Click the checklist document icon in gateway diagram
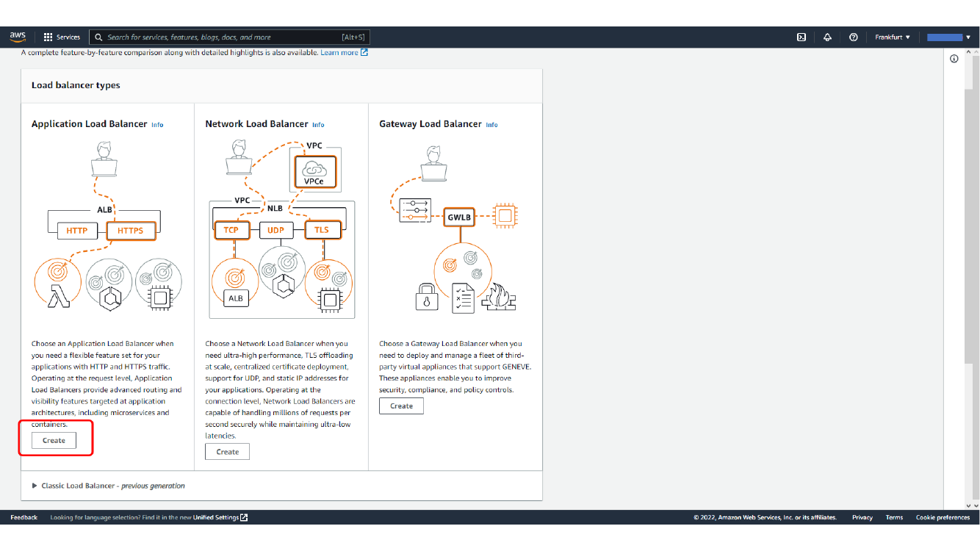The height and width of the screenshot is (551, 980). (463, 298)
